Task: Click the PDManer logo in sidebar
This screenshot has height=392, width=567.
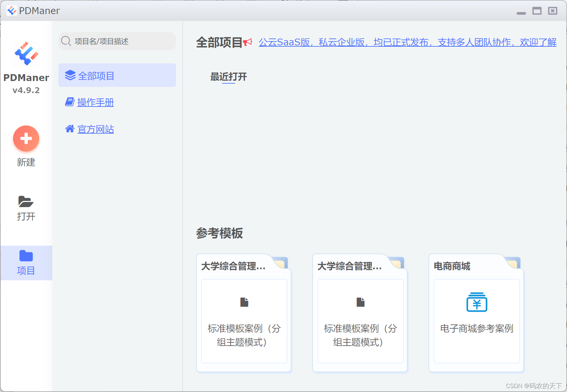Action: (x=26, y=54)
